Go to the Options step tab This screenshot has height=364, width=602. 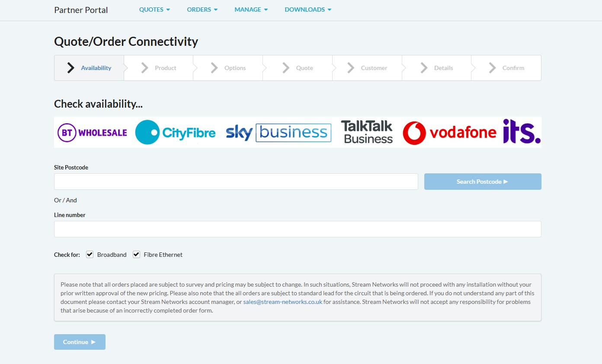228,68
